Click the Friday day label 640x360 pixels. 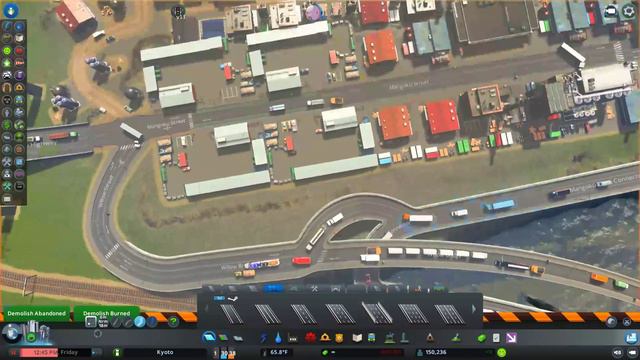pos(69,352)
